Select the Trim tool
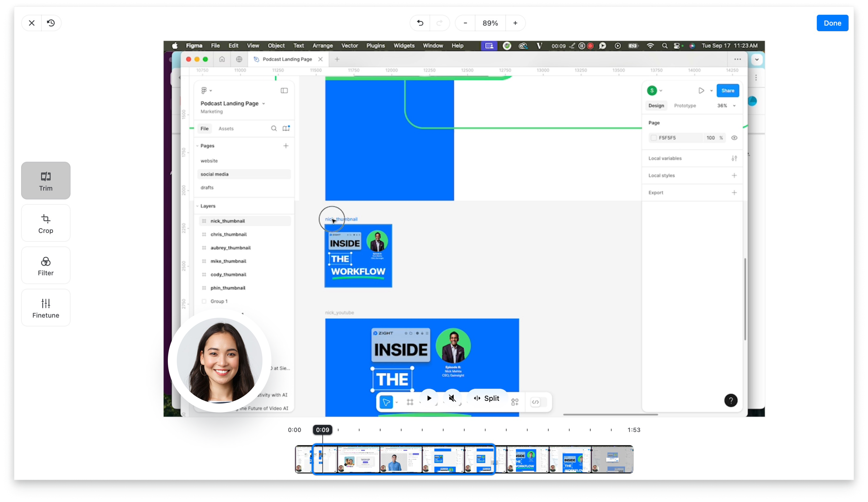 (x=46, y=180)
